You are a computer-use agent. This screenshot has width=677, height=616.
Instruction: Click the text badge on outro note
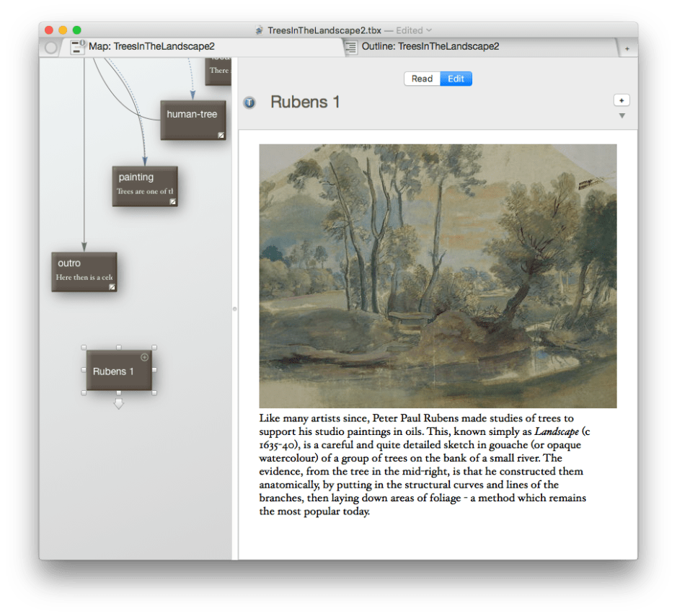click(x=112, y=287)
